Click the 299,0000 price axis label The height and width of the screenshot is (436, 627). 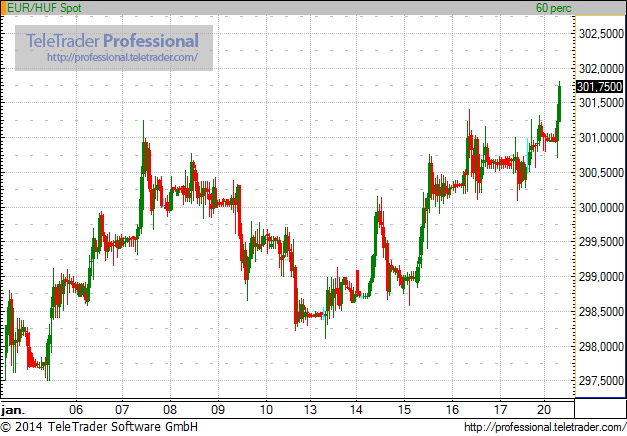[x=600, y=277]
